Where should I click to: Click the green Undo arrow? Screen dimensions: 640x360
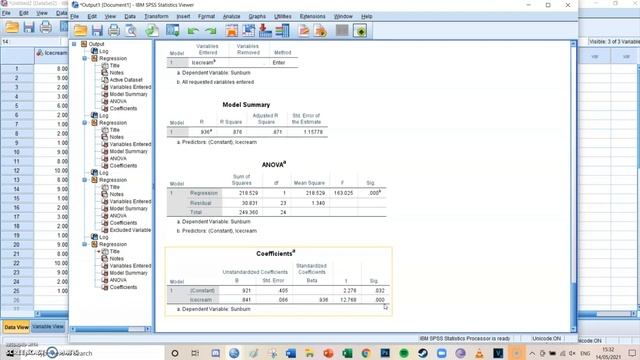tap(193, 31)
